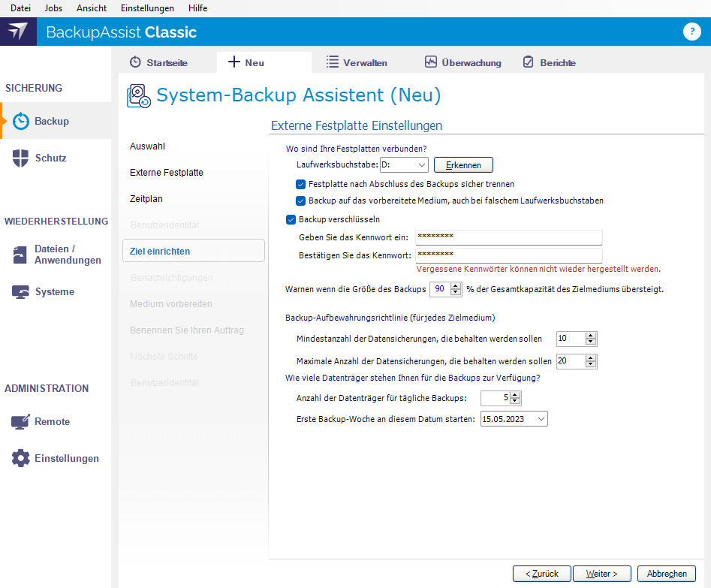Open the Schutz shield icon
Viewport: 711px width, 588px height.
tap(21, 158)
